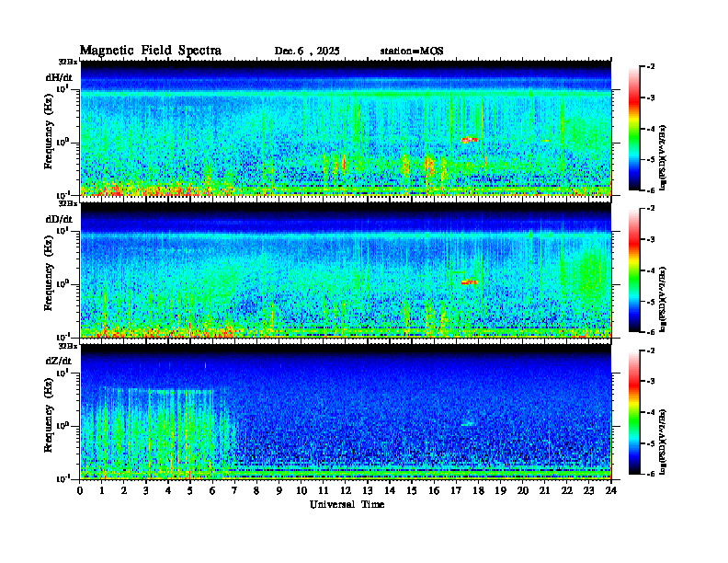Click the "Dec. 6 , 2025" date text
728x563 pixels.
tap(307, 52)
